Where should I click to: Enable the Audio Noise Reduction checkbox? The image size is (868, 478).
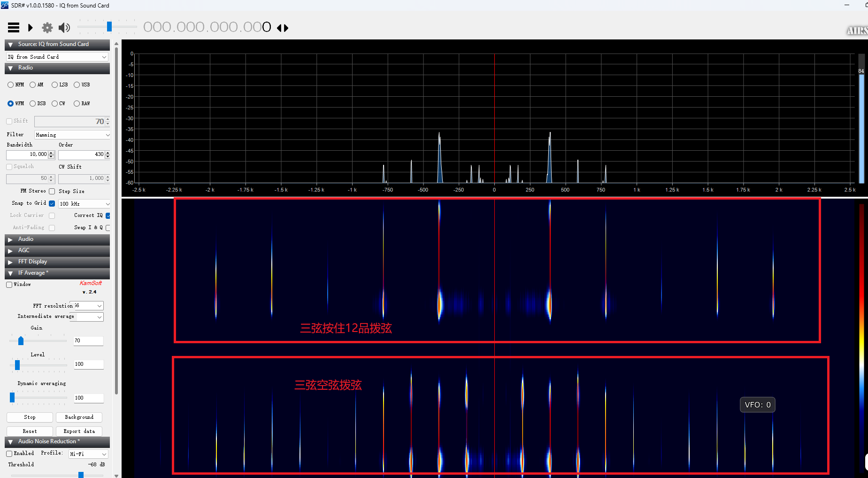[9, 454]
